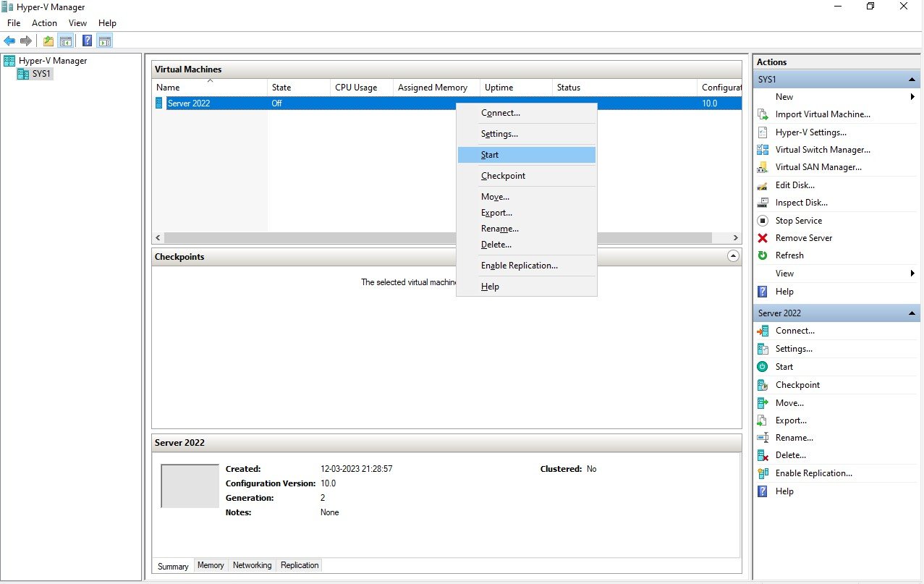Screen dimensions: 924x584
Task: Sort by the Name column header
Action: click(210, 88)
